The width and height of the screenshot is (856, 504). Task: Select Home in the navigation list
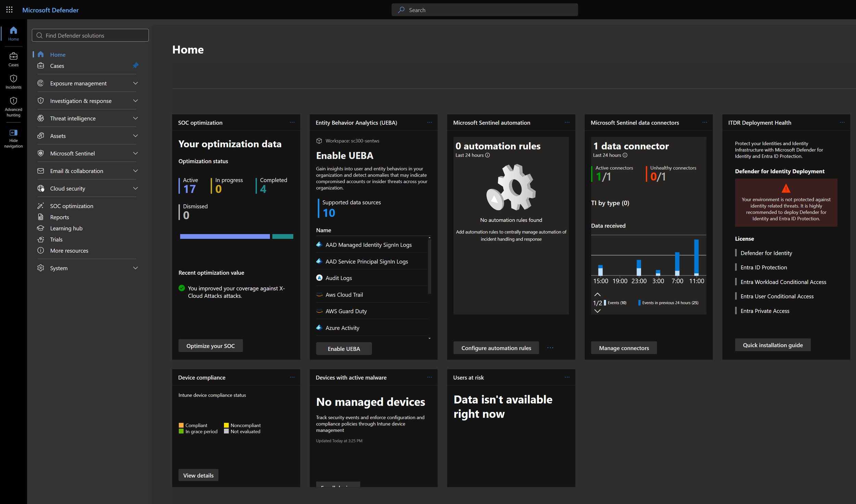coord(58,55)
